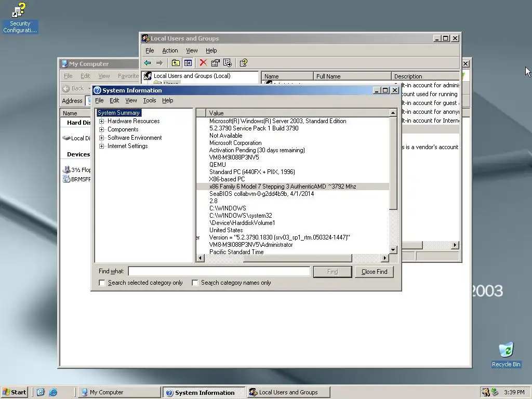Image resolution: width=532 pixels, height=399 pixels.
Task: Click Full Name column header in Local Users
Action: coord(352,76)
